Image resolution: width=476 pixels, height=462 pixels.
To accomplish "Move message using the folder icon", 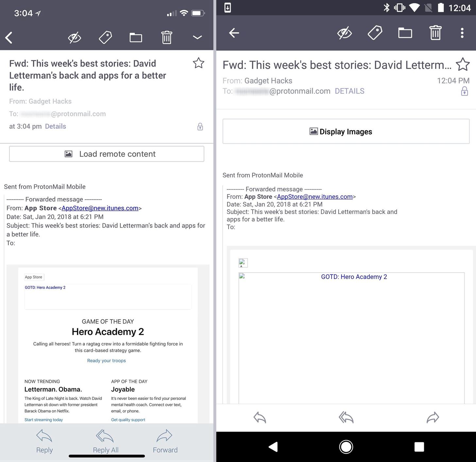I will click(136, 37).
